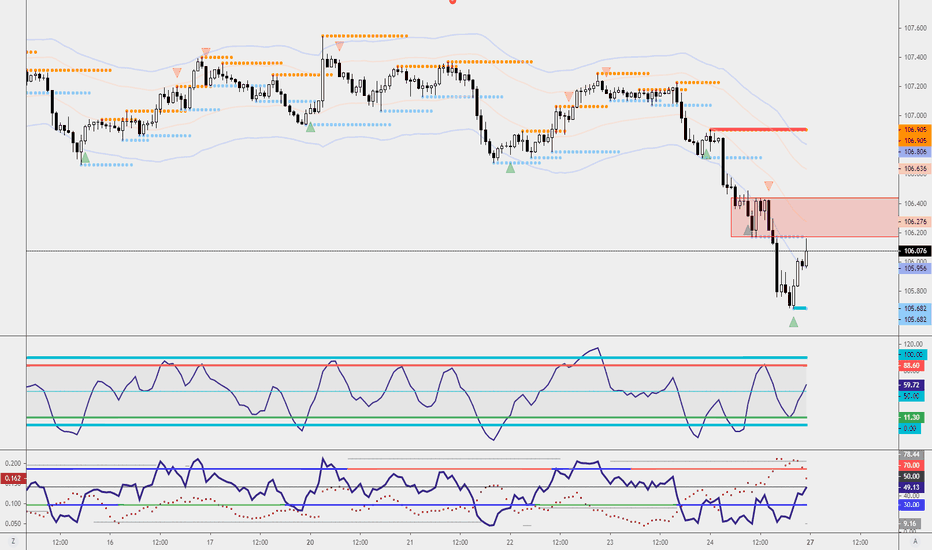
Task: Click the cyan 0.00 level label
Action: click(910, 429)
